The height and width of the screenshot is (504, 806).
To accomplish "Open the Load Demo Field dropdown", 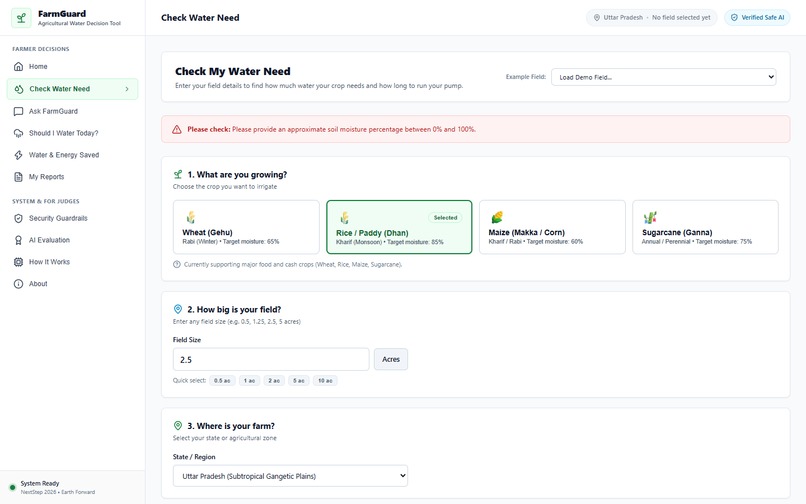I will click(664, 77).
